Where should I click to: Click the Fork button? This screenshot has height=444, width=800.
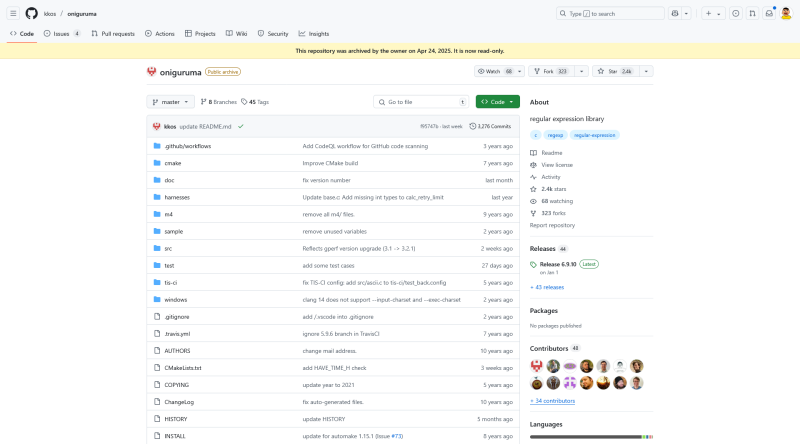tap(552, 71)
